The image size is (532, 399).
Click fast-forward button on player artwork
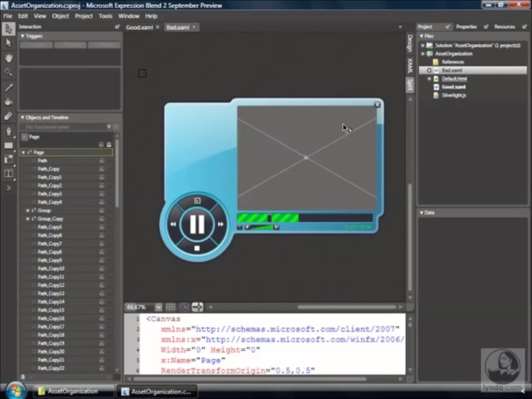pos(221,224)
